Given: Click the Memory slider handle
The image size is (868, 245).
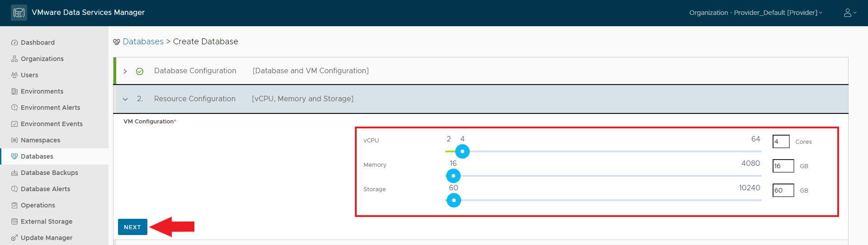Looking at the screenshot, I should click(453, 176).
